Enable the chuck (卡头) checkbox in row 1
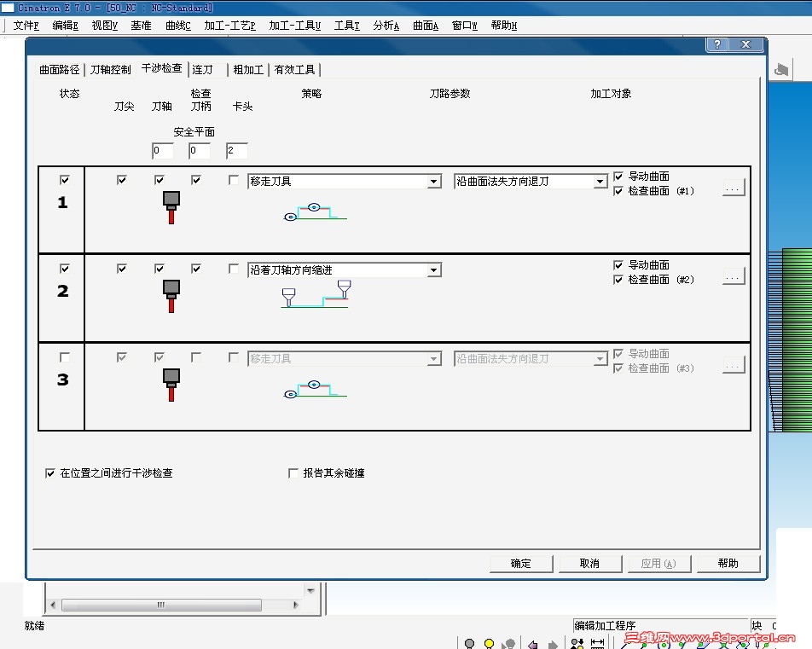Image resolution: width=812 pixels, height=649 pixels. 234,180
